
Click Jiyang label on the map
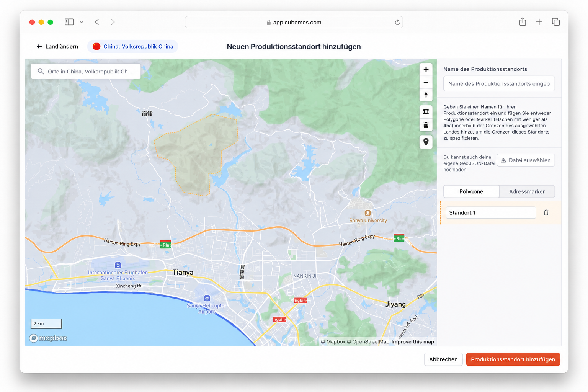tap(395, 304)
